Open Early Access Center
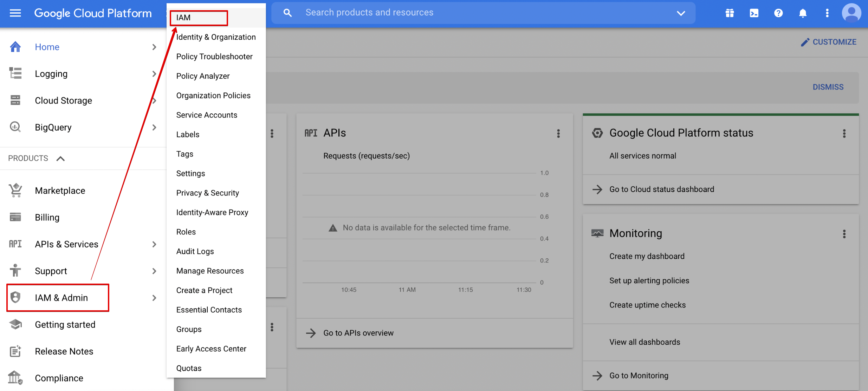 [x=216, y=349]
